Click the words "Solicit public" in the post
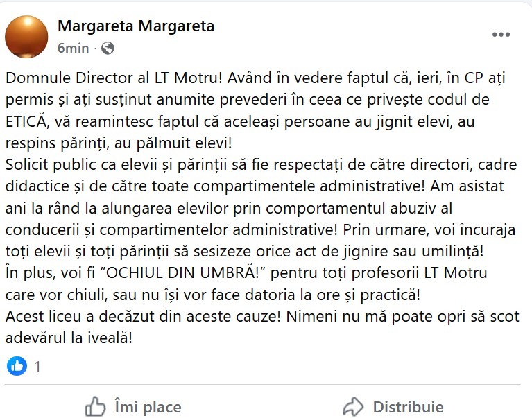 (x=51, y=166)
